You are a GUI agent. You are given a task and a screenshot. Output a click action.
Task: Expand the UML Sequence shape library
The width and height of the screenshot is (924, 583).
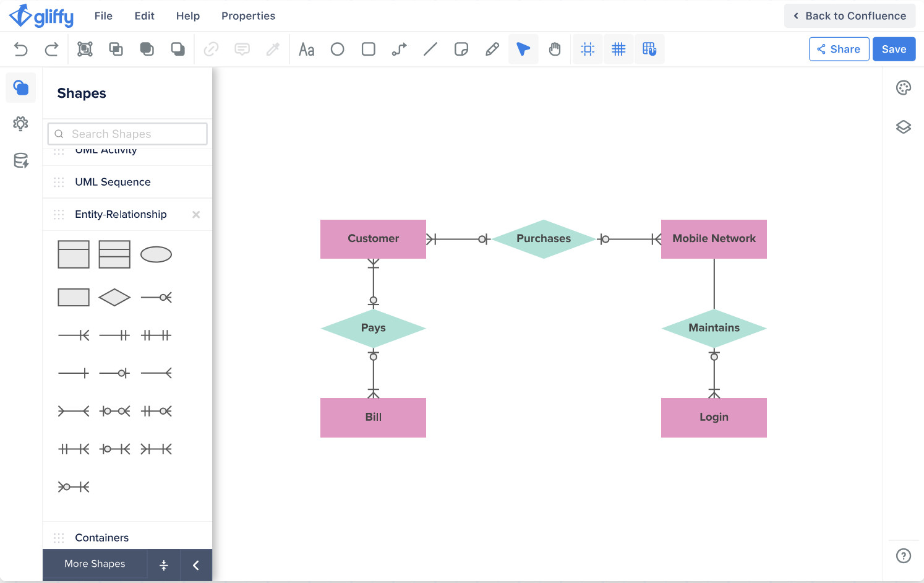(113, 182)
